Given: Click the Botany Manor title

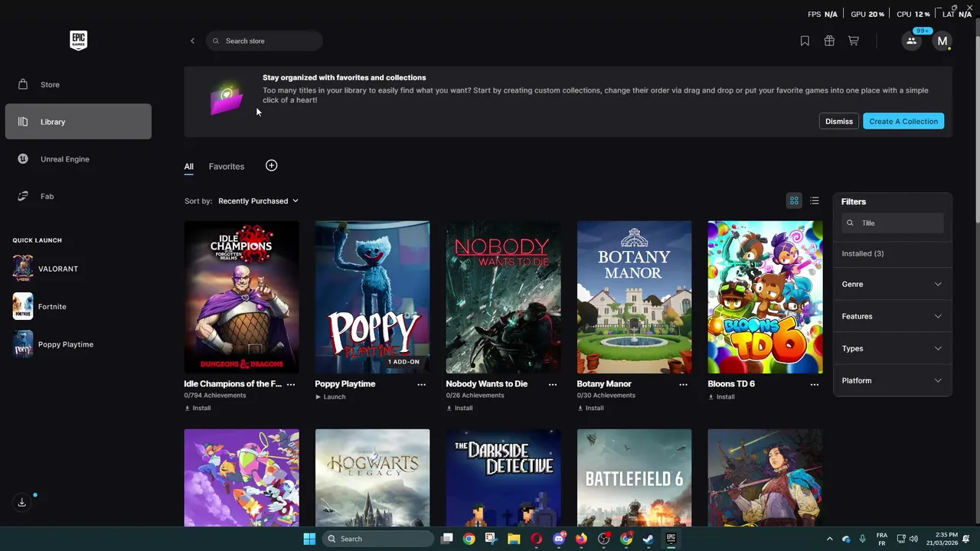Looking at the screenshot, I should pos(604,383).
